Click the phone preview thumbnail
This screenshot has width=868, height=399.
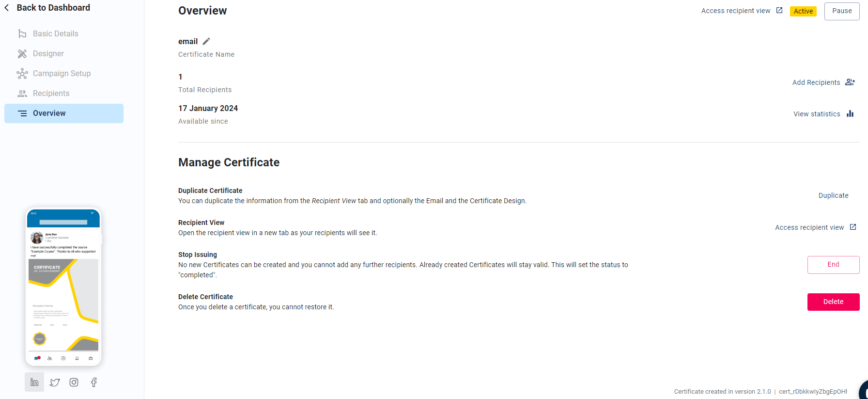click(63, 286)
